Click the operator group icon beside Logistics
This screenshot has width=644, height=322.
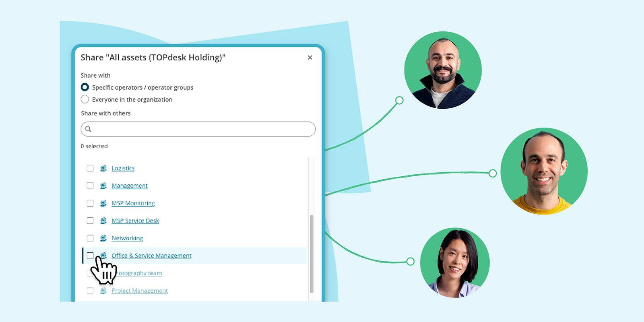pos(103,168)
